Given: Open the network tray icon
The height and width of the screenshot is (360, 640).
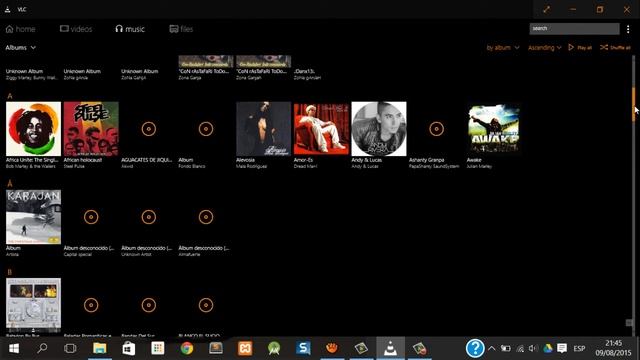Looking at the screenshot, I should click(x=520, y=348).
